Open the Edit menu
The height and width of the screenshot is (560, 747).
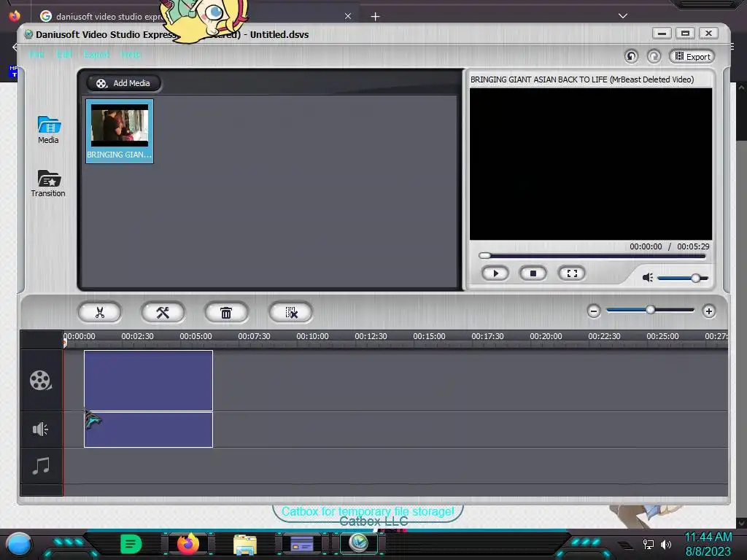(64, 54)
